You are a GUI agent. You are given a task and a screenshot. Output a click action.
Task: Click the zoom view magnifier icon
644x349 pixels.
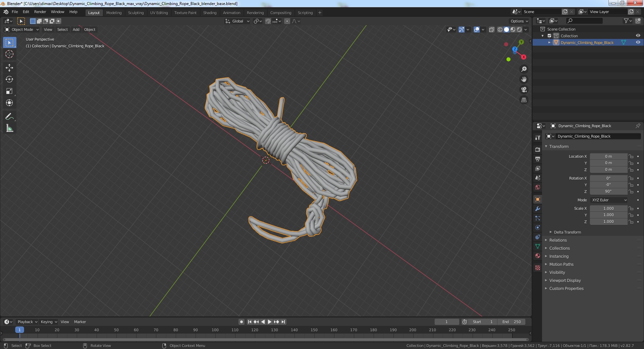(524, 69)
